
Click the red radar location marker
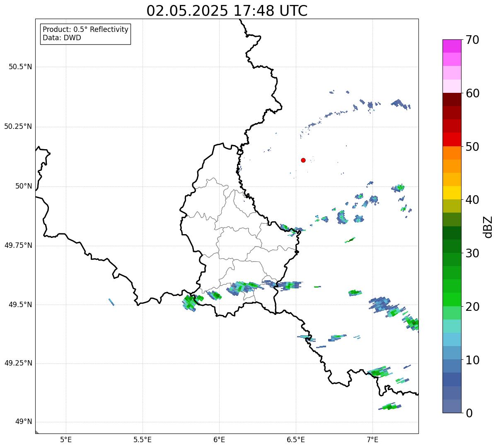303,160
